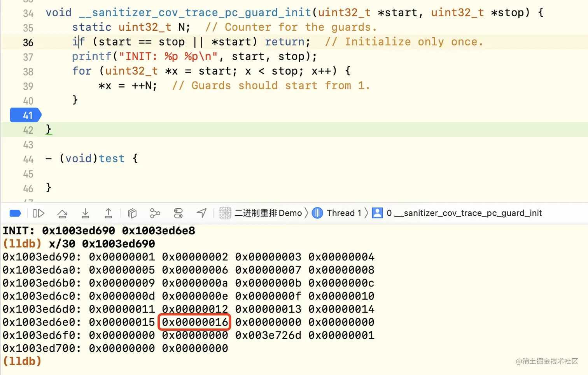The image size is (588, 375).
Task: Click the address 0x1003ed6e0: in the console
Action: point(42,322)
